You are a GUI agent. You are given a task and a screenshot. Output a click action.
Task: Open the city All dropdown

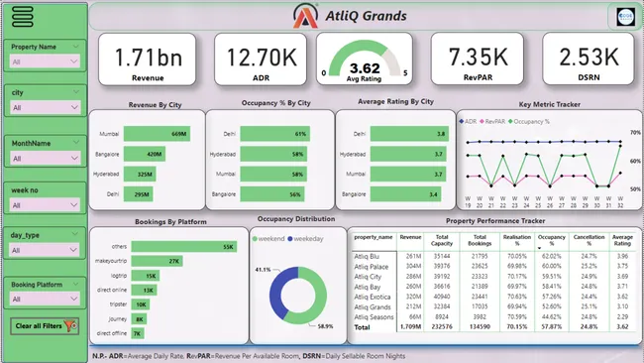click(45, 108)
